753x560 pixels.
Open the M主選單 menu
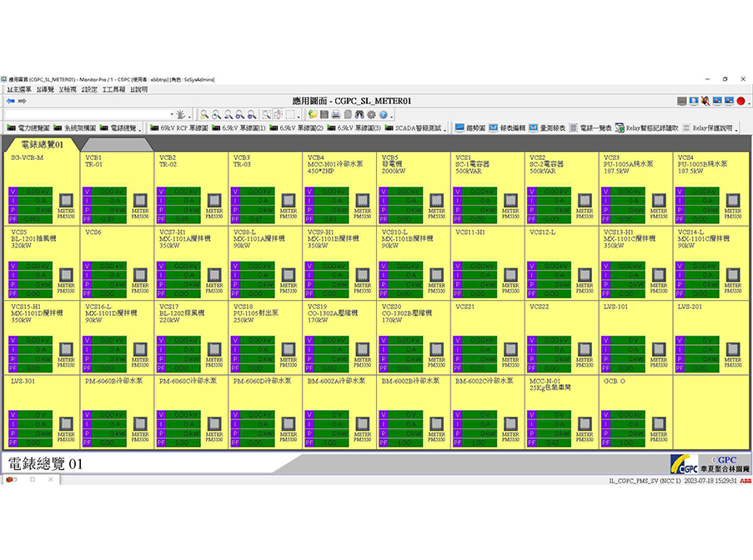click(19, 89)
